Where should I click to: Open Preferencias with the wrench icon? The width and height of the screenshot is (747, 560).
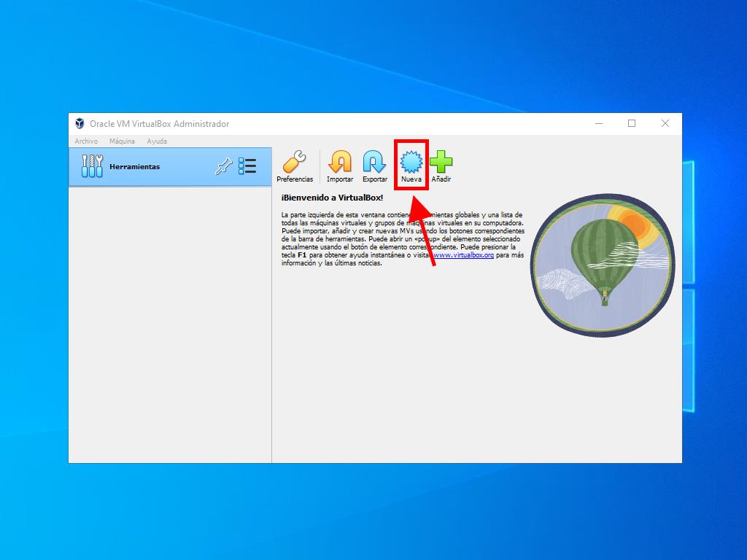click(x=295, y=162)
